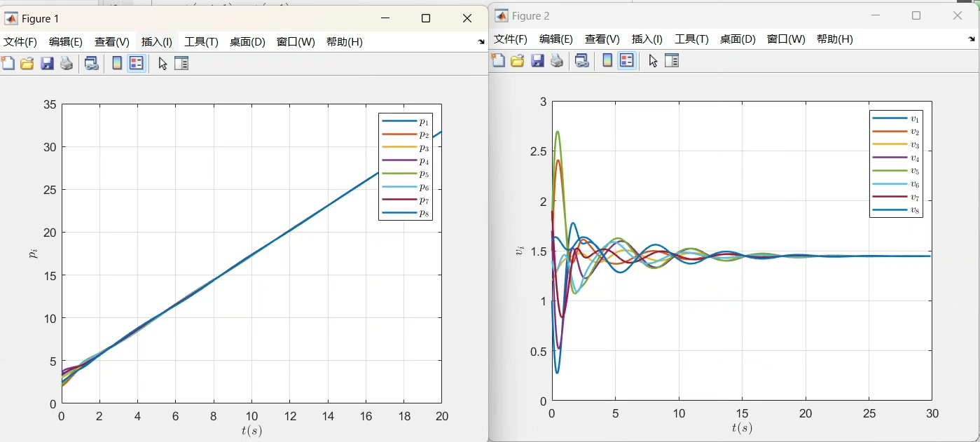Click dock arrow at Figure 2 menu bar end

972,39
